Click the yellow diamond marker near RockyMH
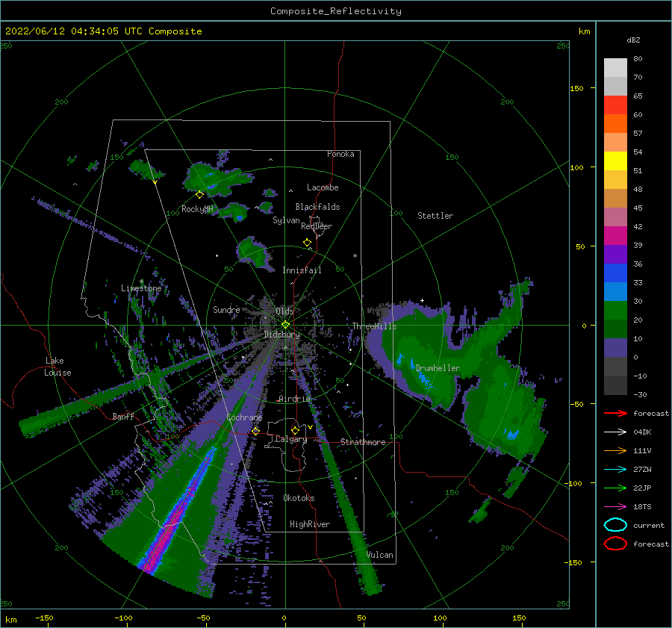672x628 pixels. 199,195
